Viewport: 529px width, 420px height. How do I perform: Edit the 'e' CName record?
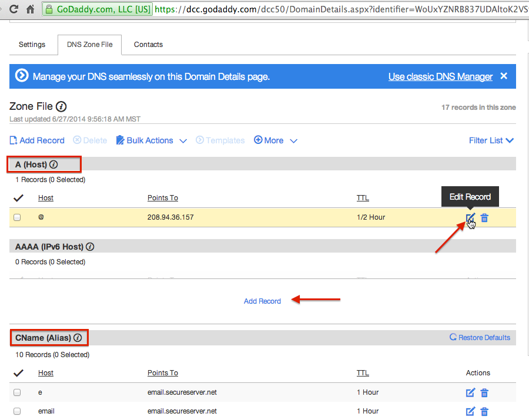(x=470, y=392)
